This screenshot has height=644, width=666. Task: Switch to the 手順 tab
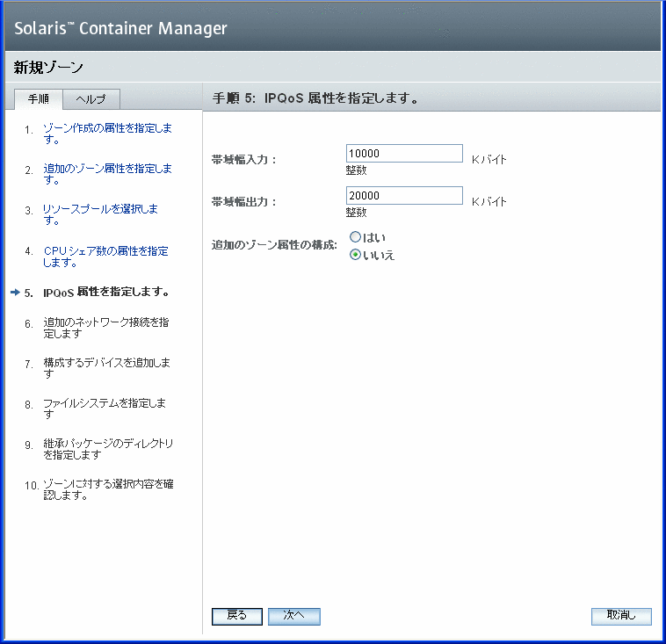39,99
